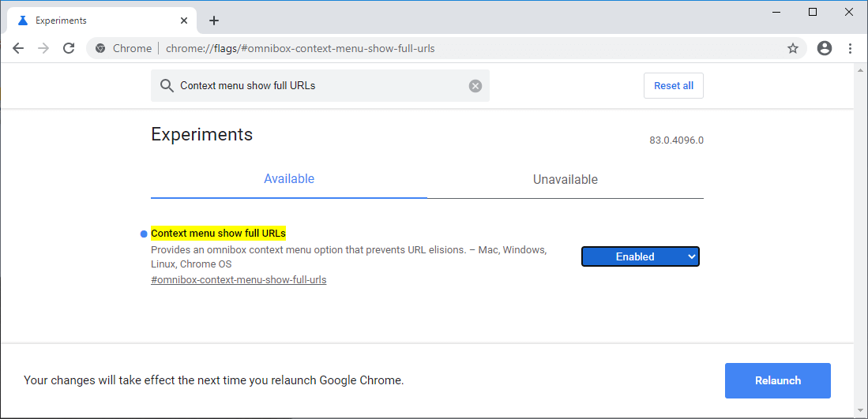Open the user profile avatar icon
Screen dimensions: 868x419
(x=825, y=48)
